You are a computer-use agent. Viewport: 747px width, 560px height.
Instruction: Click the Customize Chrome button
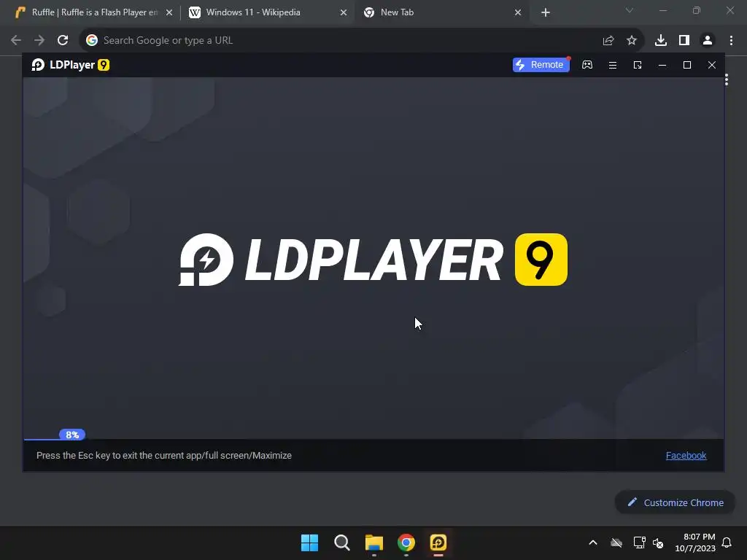676,502
